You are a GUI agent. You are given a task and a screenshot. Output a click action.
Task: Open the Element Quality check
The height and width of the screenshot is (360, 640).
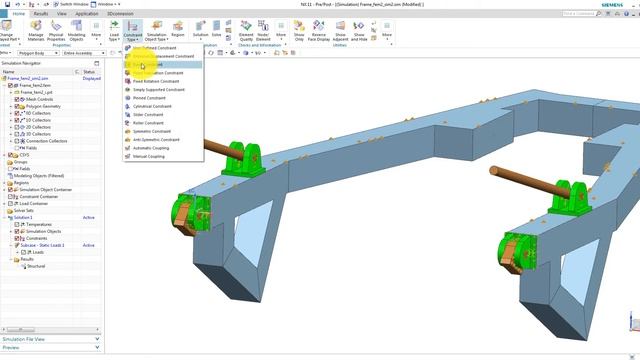[246, 31]
